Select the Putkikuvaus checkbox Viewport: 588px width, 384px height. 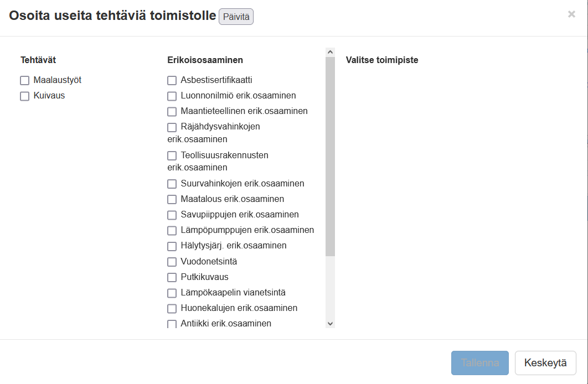(x=172, y=277)
